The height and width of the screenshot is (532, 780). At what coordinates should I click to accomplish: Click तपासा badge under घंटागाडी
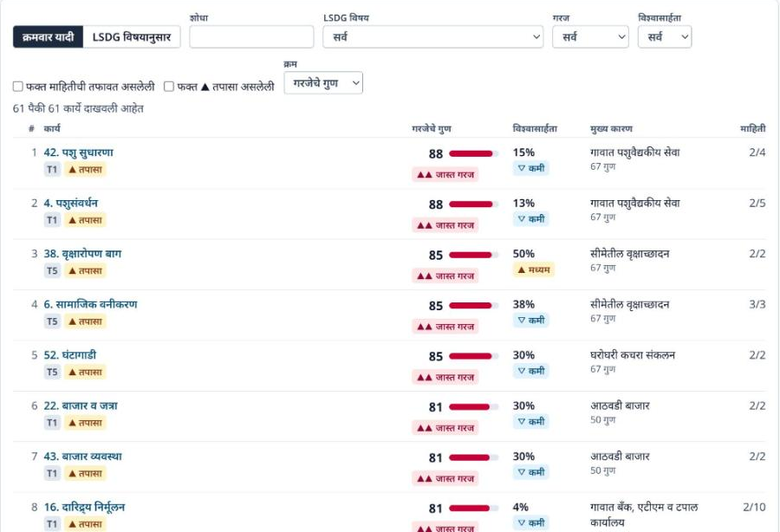(85, 373)
